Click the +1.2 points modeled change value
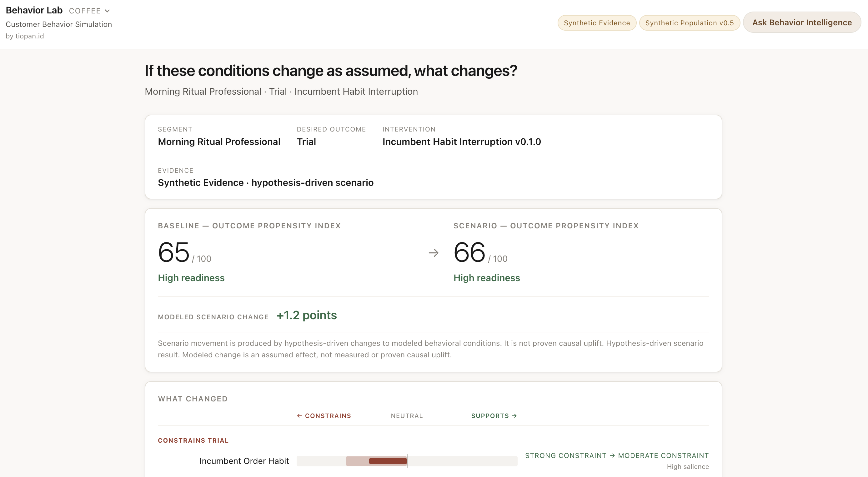 (x=307, y=315)
